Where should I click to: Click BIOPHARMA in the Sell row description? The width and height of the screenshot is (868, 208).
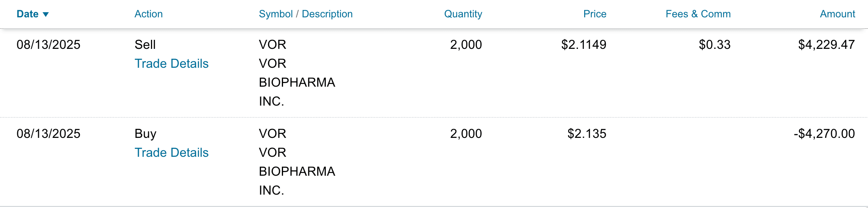pyautogui.click(x=297, y=82)
